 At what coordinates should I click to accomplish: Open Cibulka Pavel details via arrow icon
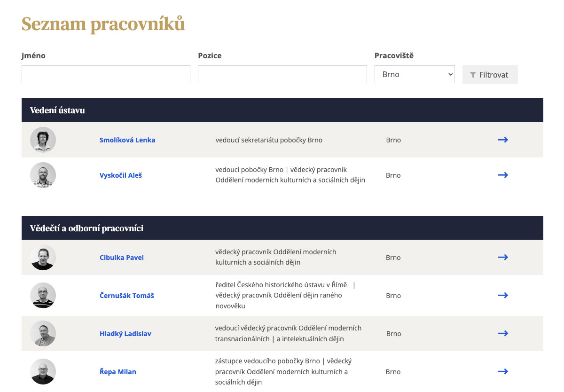(503, 257)
